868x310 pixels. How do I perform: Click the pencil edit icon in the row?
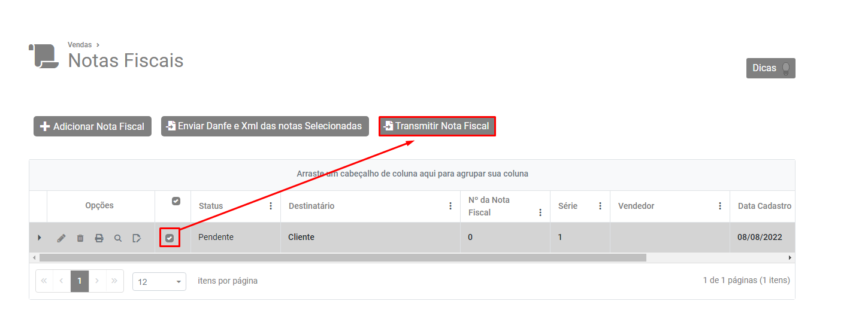tap(61, 238)
